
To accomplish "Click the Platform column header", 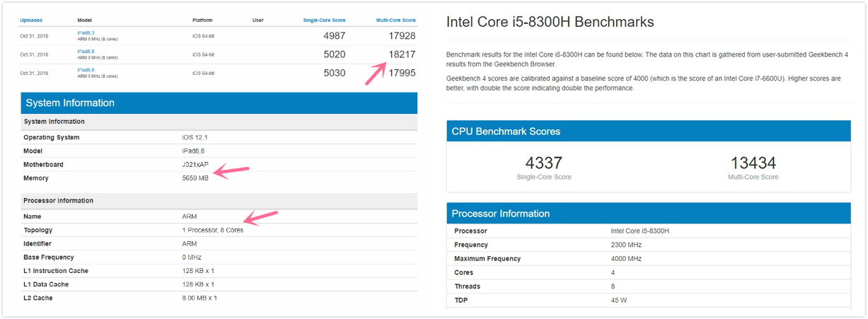I will click(x=202, y=20).
